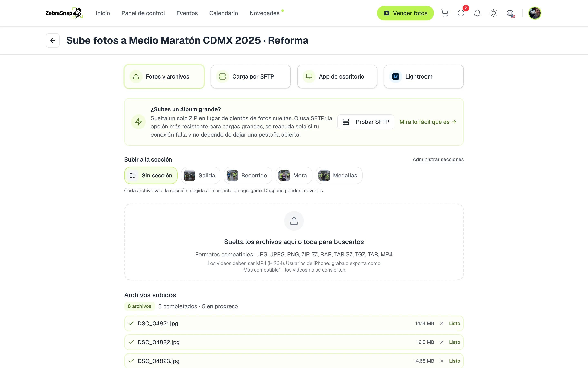Click the 8 archivos badge
This screenshot has width=588, height=368.
tap(139, 306)
